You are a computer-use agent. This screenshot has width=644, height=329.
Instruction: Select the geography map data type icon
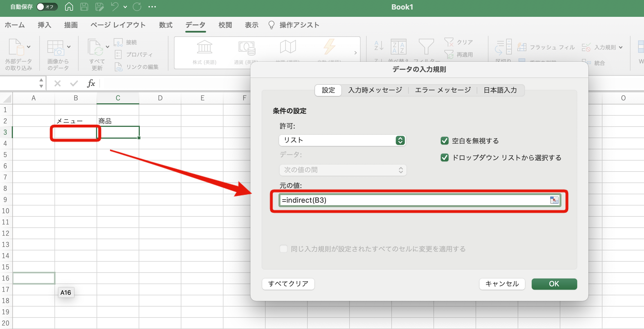click(x=288, y=47)
